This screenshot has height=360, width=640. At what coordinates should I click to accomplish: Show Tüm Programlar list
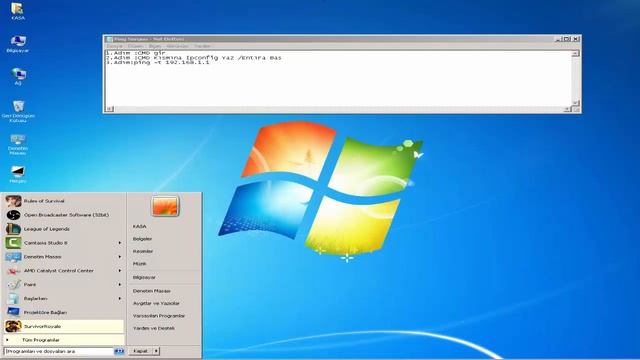[64, 340]
